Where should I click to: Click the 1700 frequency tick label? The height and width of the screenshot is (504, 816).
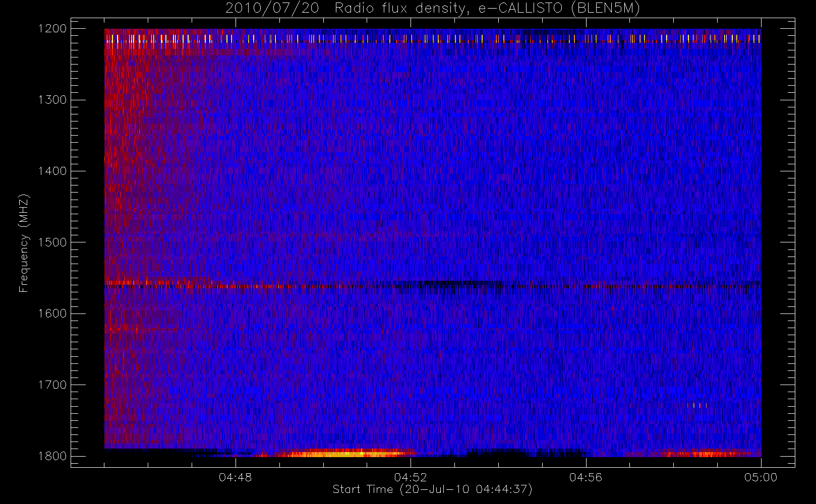(x=52, y=385)
